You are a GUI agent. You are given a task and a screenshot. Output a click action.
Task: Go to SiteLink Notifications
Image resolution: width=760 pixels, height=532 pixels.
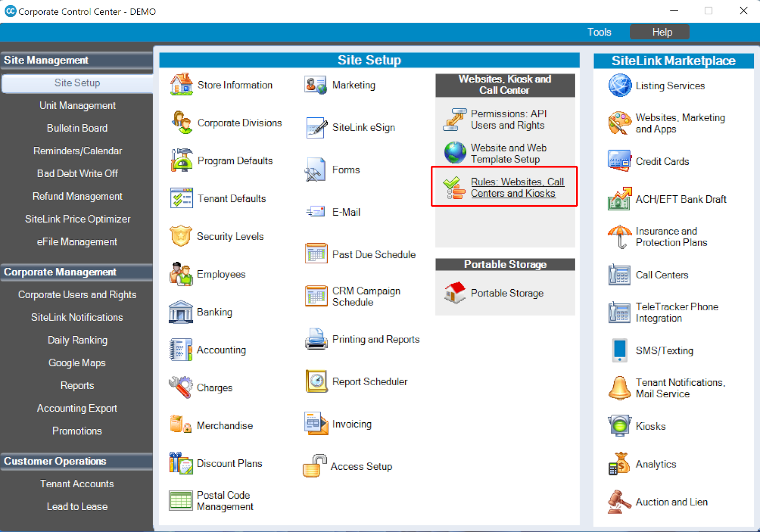click(x=77, y=317)
